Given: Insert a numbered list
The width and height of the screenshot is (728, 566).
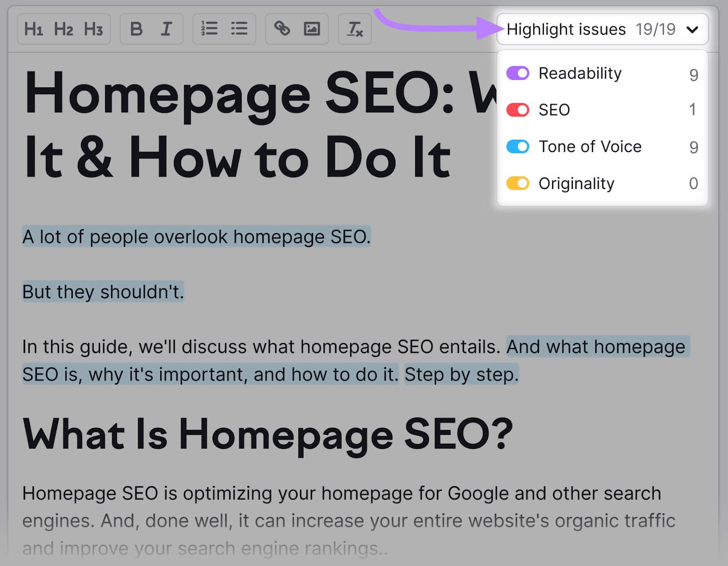Looking at the screenshot, I should (209, 29).
